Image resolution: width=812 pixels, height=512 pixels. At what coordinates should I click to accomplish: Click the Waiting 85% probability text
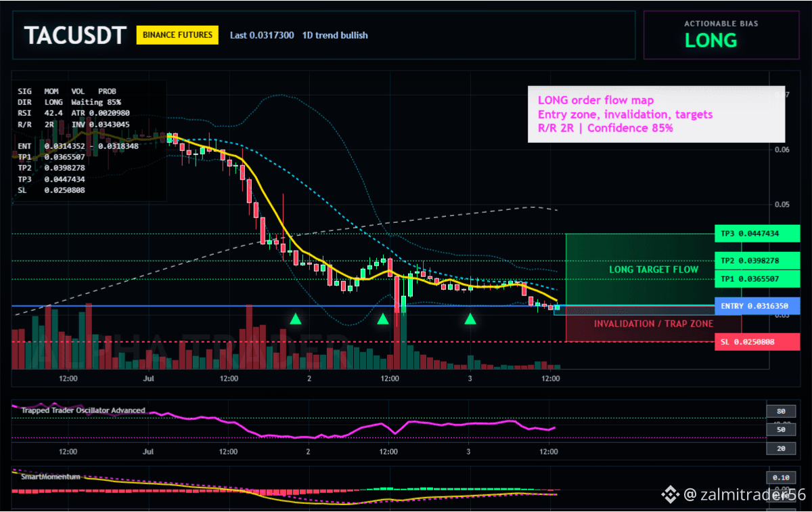tap(97, 101)
